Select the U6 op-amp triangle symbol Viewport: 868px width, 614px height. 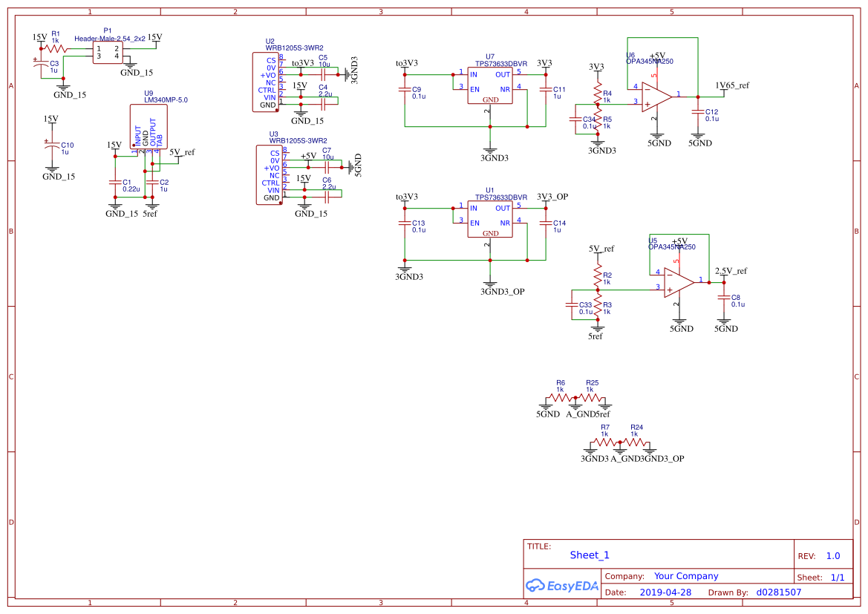click(657, 95)
